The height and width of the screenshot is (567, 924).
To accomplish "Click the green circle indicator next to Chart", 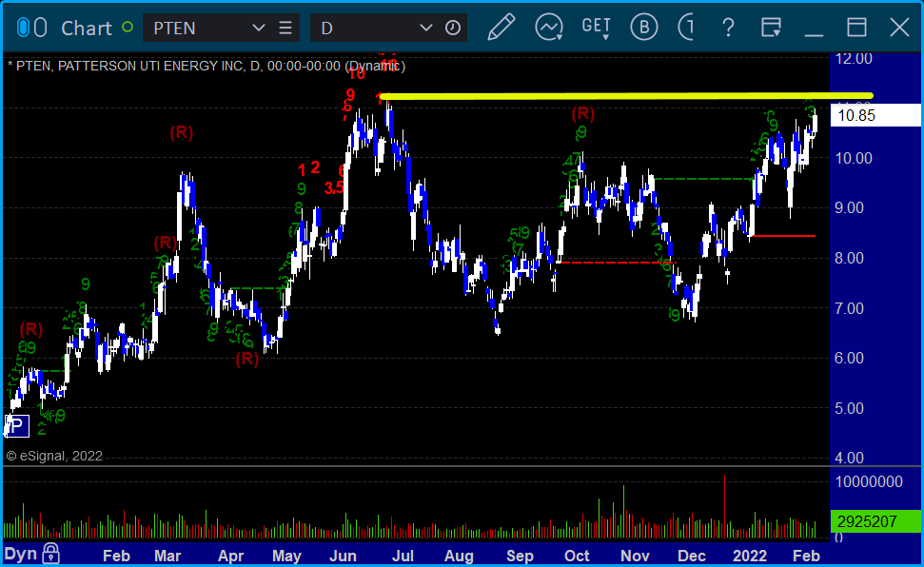I will (127, 27).
